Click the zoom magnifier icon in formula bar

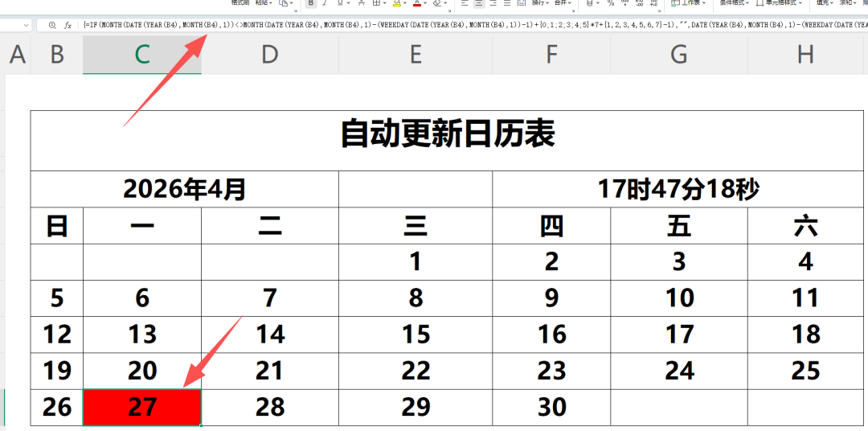click(52, 26)
